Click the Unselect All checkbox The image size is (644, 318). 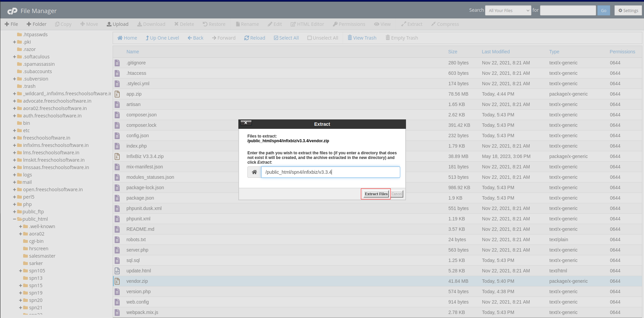pyautogui.click(x=309, y=38)
